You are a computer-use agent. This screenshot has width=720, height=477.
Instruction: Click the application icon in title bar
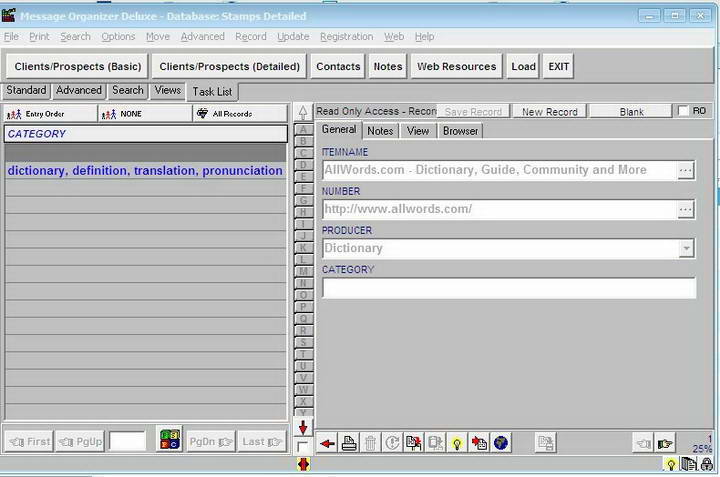coord(9,16)
